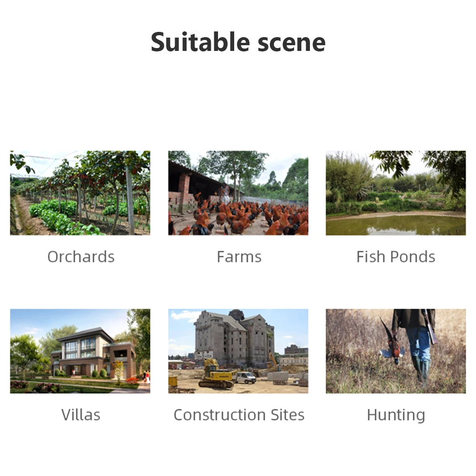Click the Villas caption text
This screenshot has width=476, height=476.
81,415
